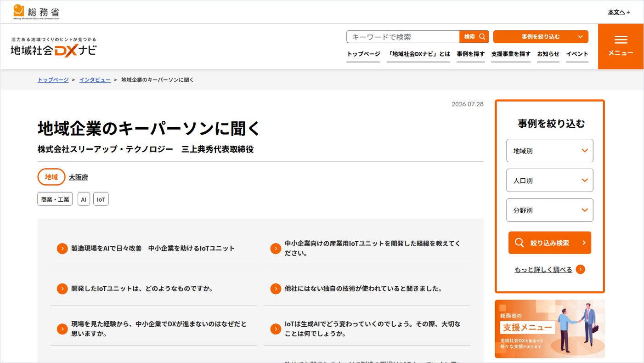Image resolution: width=644 pixels, height=363 pixels.
Task: Click the heading 地域企業のキーパーソンに聞く
Action: tap(149, 128)
